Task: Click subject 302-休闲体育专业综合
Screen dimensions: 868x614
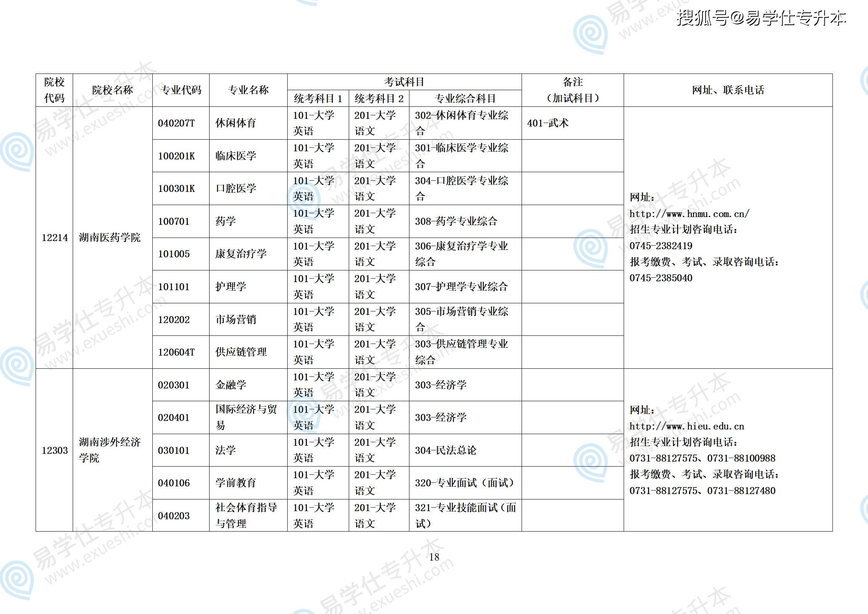Action: tap(462, 123)
